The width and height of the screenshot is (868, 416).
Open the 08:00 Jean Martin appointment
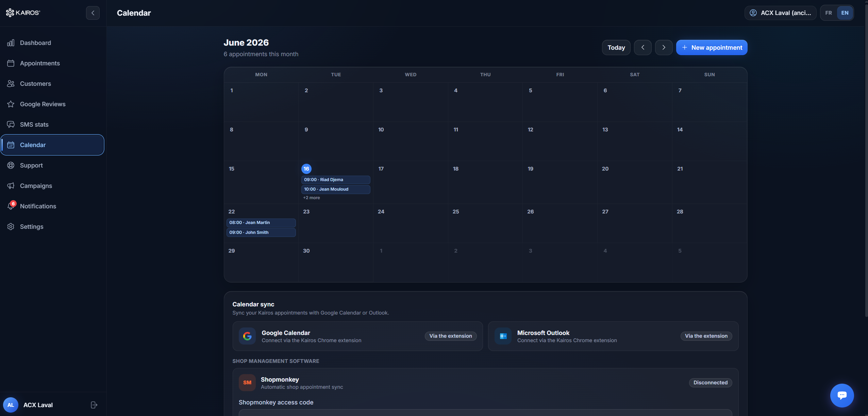(x=261, y=223)
